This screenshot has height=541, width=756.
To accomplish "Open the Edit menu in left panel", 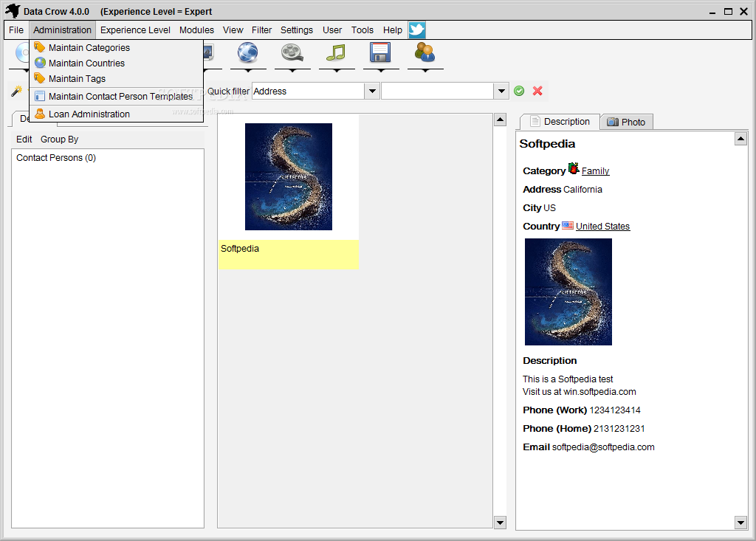I will pyautogui.click(x=24, y=139).
